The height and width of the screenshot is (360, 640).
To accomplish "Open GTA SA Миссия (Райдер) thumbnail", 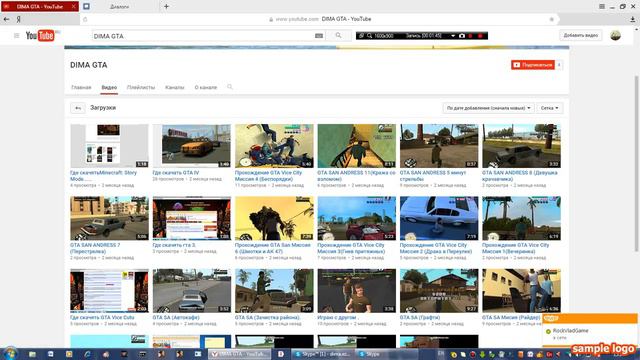I will pyautogui.click(x=521, y=291).
